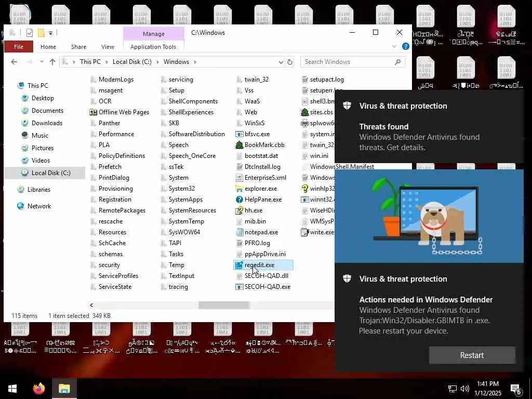Image resolution: width=532 pixels, height=399 pixels.
Task: Open regedit.exe file icon
Action: click(239, 265)
